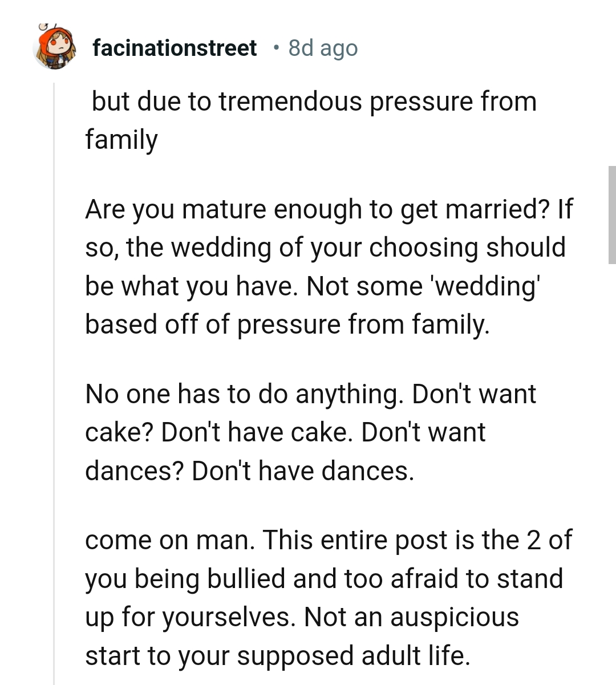Viewport: 616px width, 685px height.
Task: Click the line 'but due to tremendous pressure'
Action: [311, 102]
